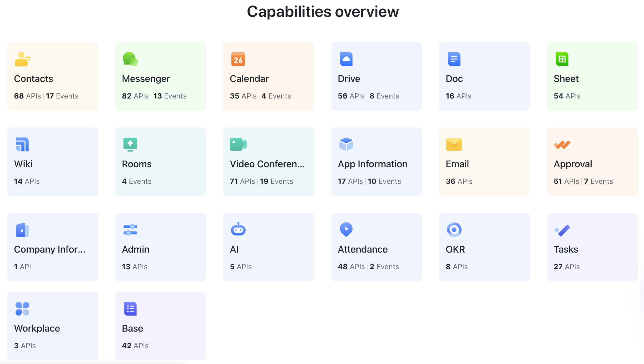Open the Wiki capability title

point(23,164)
